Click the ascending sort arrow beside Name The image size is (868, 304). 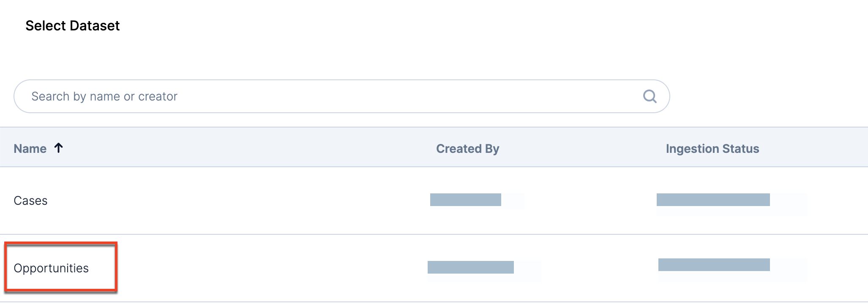click(59, 148)
